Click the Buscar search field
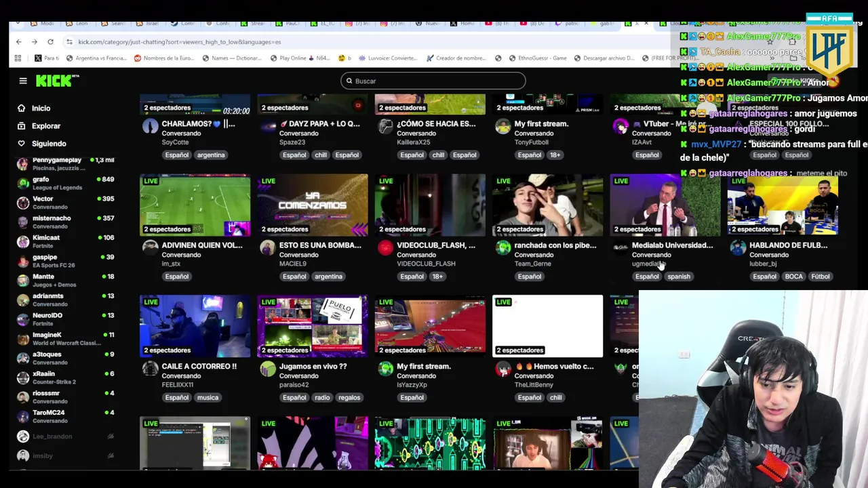This screenshot has height=488, width=868. [433, 81]
